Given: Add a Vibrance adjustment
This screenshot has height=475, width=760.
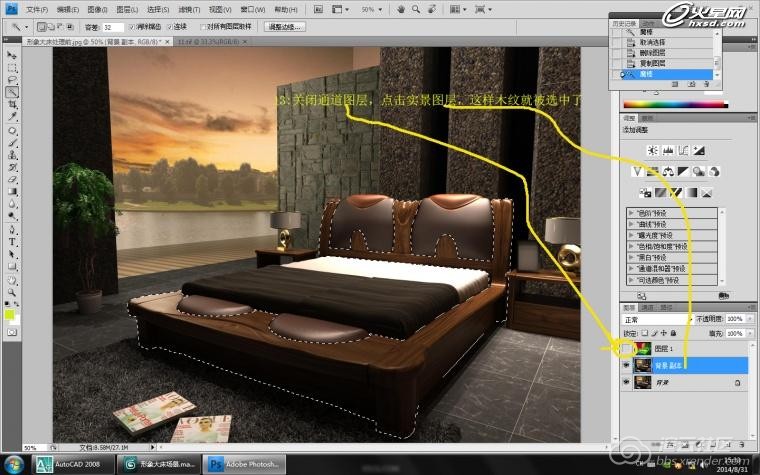Looking at the screenshot, I should coord(637,171).
